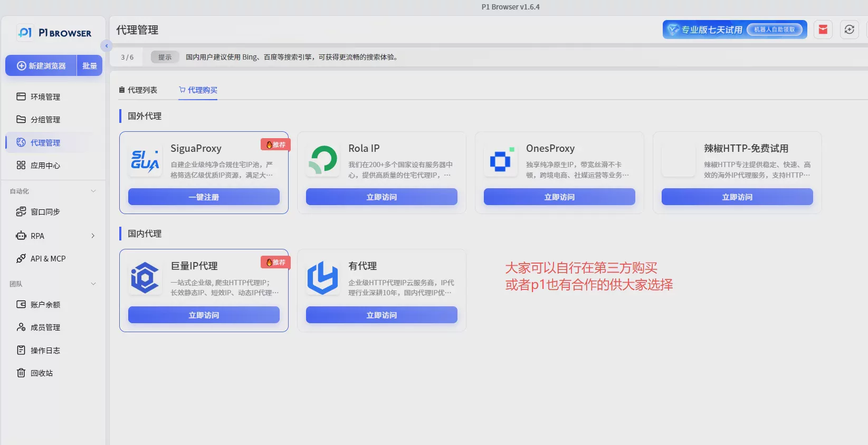The width and height of the screenshot is (868, 445).
Task: Click the 回收站 trash icon
Action: (x=21, y=373)
